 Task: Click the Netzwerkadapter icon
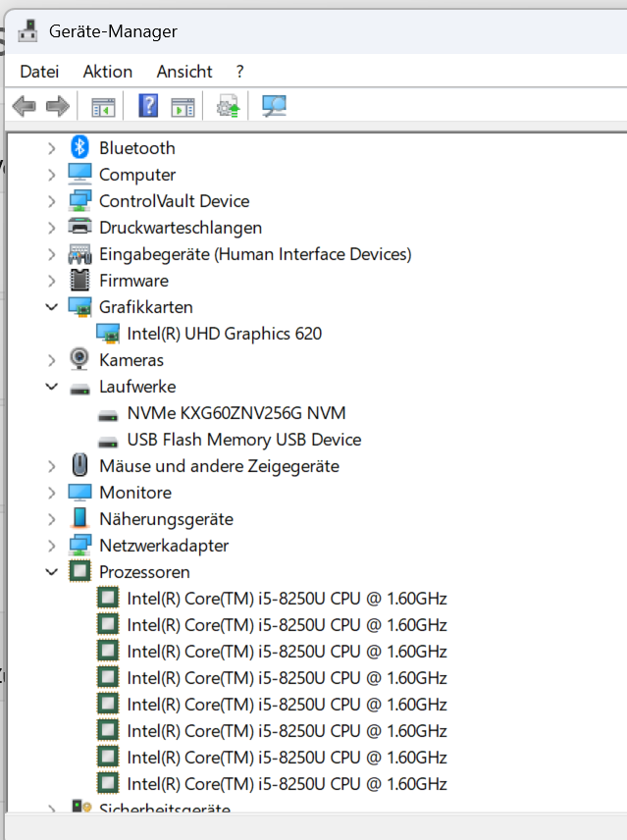(79, 545)
